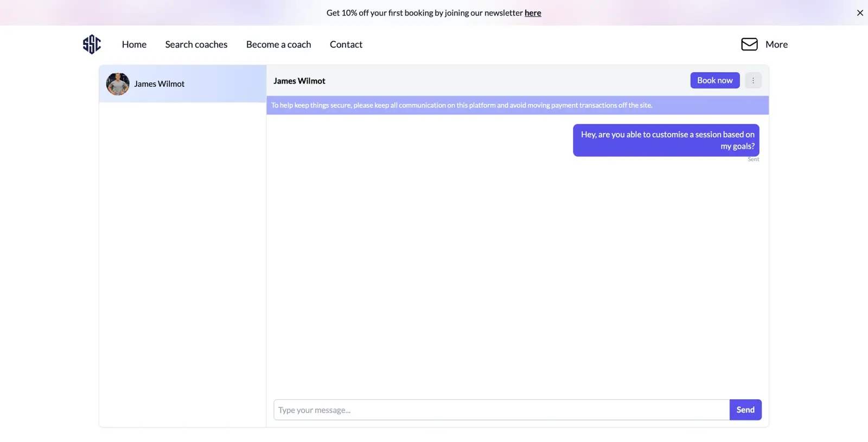This screenshot has height=442, width=868.
Task: Dismiss the newsletter banner
Action: click(860, 13)
